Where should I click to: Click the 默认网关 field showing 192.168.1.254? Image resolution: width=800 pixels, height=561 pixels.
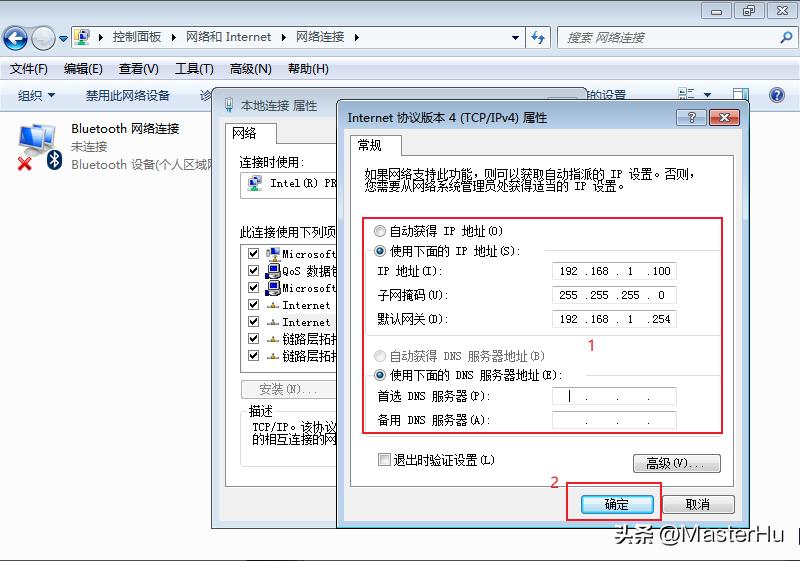coord(614,319)
